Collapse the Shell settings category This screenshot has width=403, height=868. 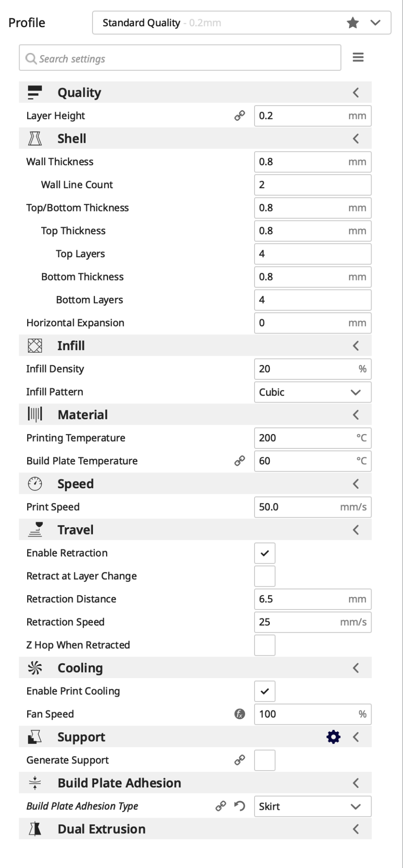(x=356, y=139)
